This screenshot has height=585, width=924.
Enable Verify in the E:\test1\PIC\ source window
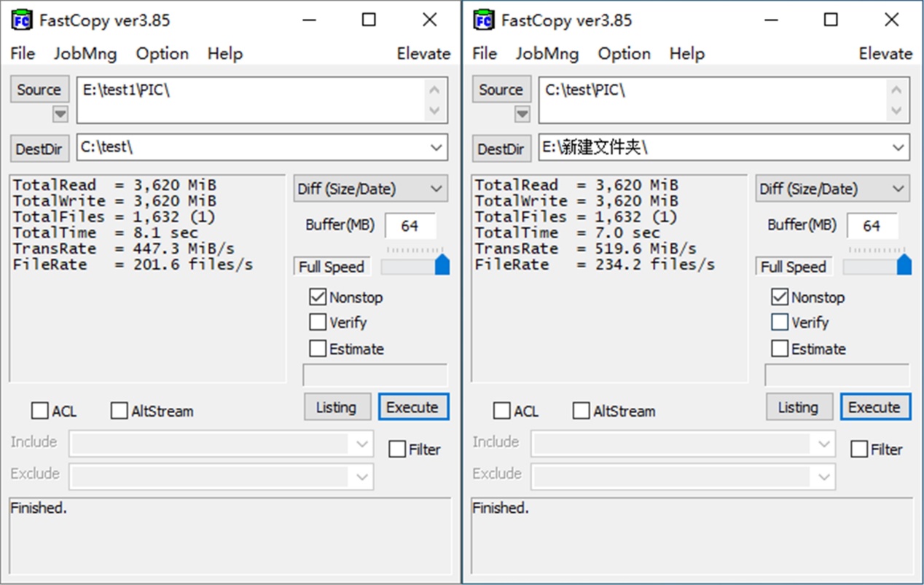coord(318,322)
